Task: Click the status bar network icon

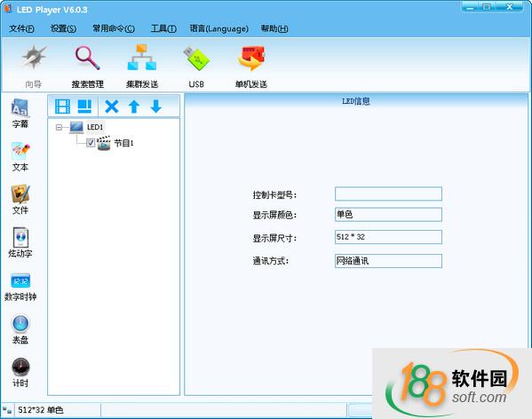Action: tap(7, 410)
